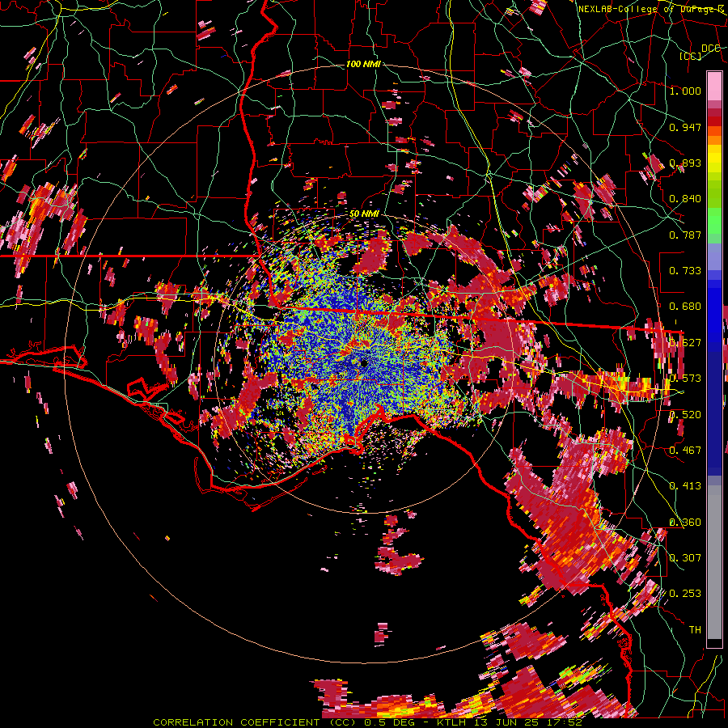Click the 0.733 scale value
The image size is (728, 728).
pyautogui.click(x=685, y=271)
